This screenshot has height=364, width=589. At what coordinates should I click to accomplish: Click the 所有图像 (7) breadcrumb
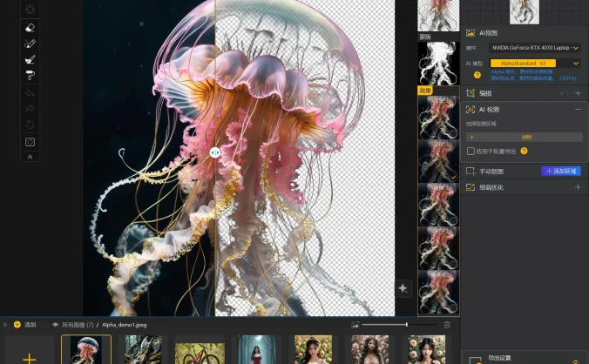click(x=78, y=325)
